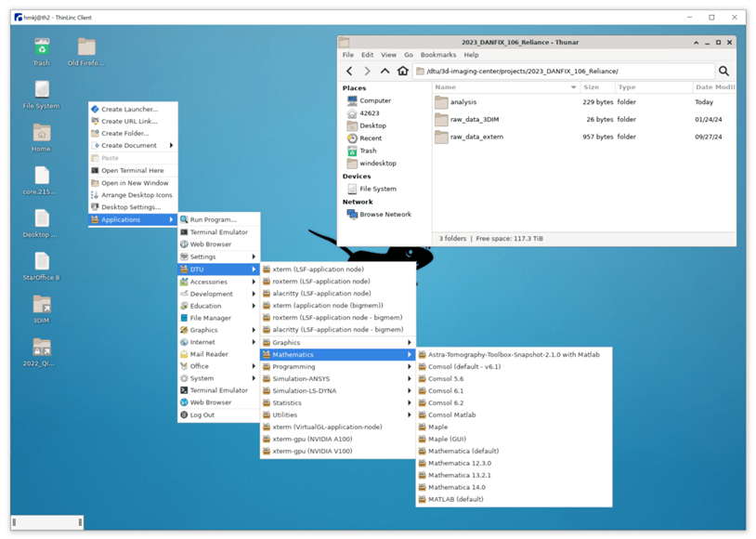Click the Thunar location path field

(564, 71)
